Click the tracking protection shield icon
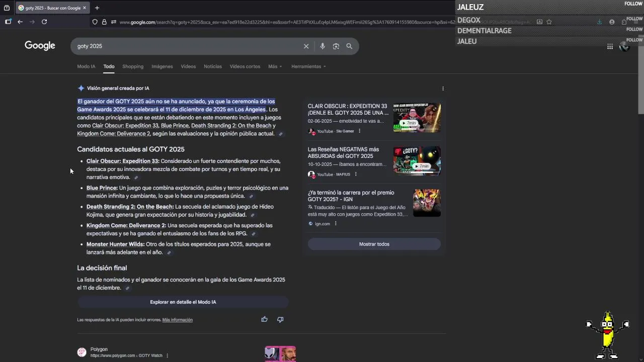The image size is (644, 362). [x=95, y=22]
